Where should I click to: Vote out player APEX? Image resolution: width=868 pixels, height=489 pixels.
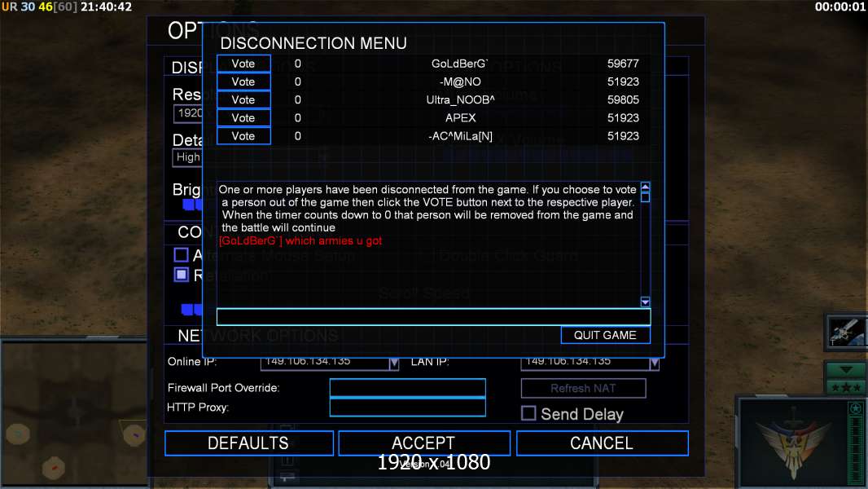243,118
